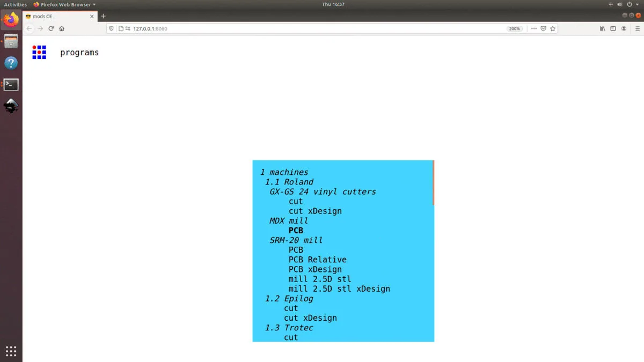The image size is (644, 362).
Task: Select PCB under MDX mill
Action: pyautogui.click(x=296, y=231)
